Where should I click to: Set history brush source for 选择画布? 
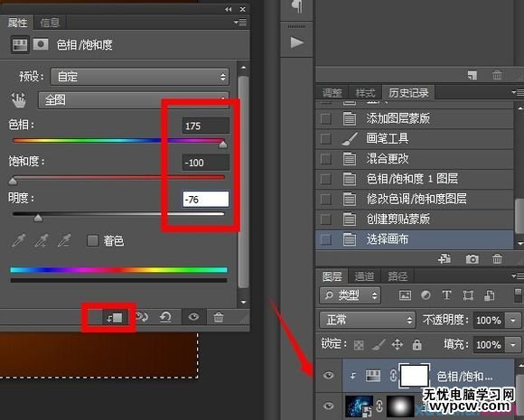click(x=325, y=239)
